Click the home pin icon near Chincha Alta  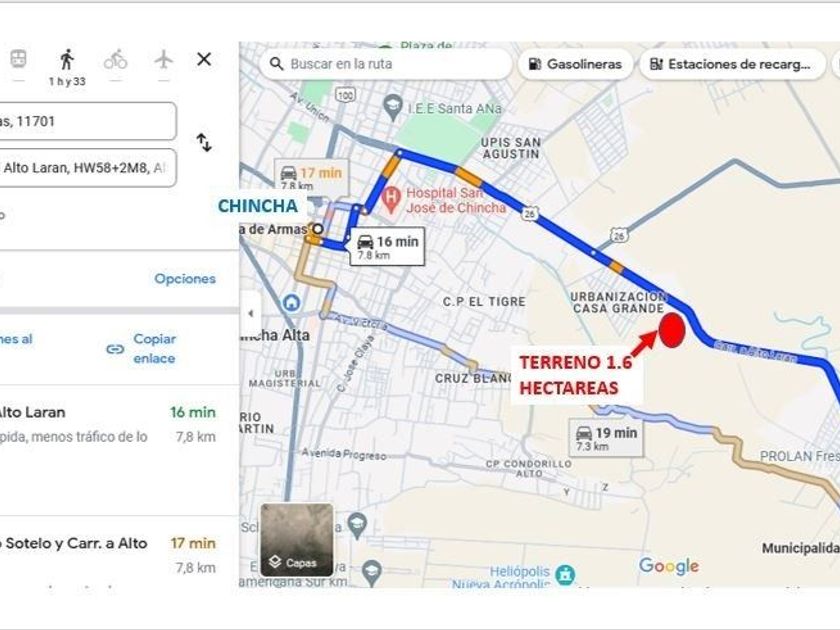pos(291,303)
